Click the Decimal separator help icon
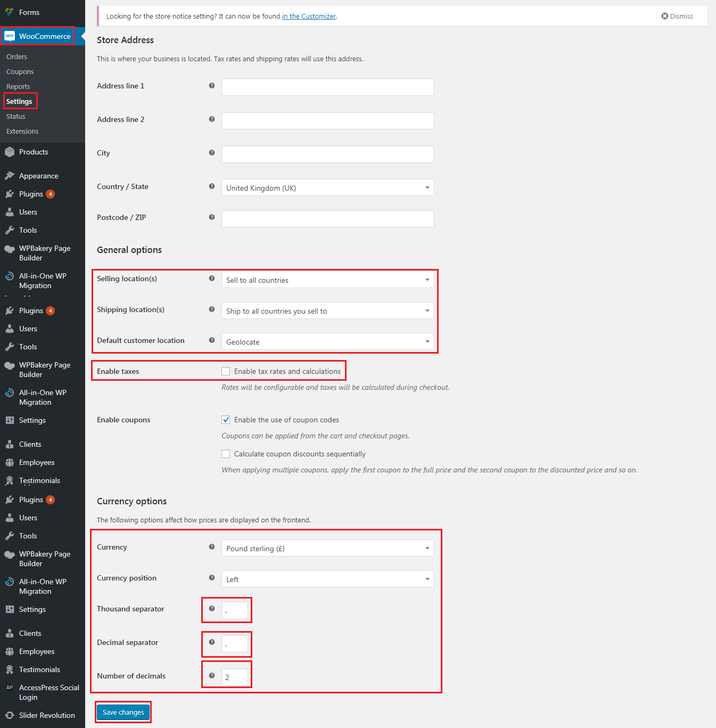 coord(212,642)
